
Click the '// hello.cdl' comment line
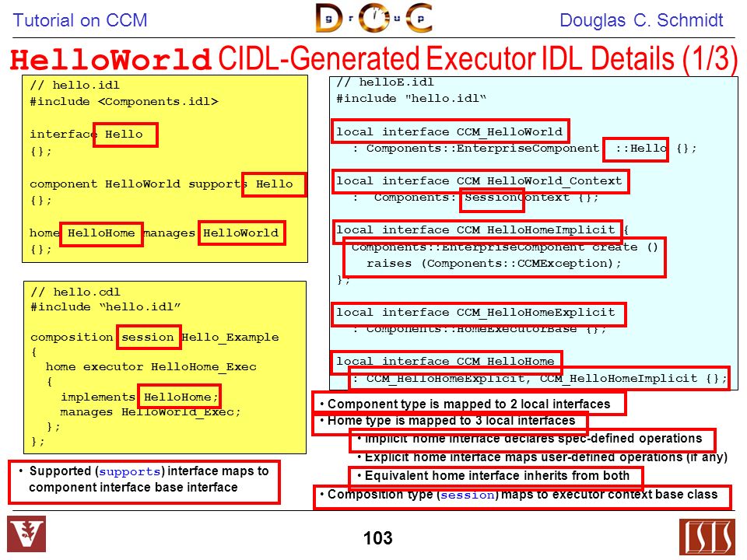click(x=75, y=292)
